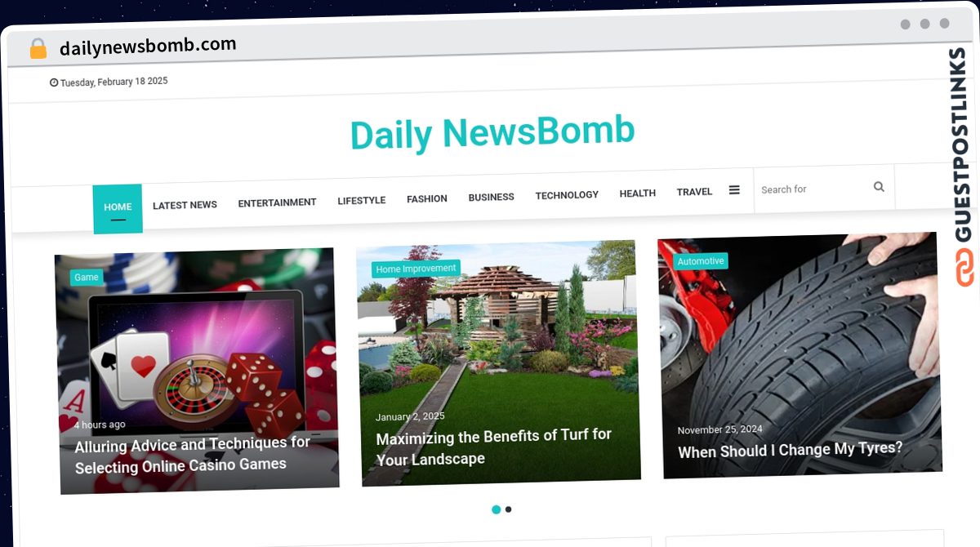Click the dailynewsbomb.com address bar text
The height and width of the screenshot is (547, 980).
click(148, 46)
